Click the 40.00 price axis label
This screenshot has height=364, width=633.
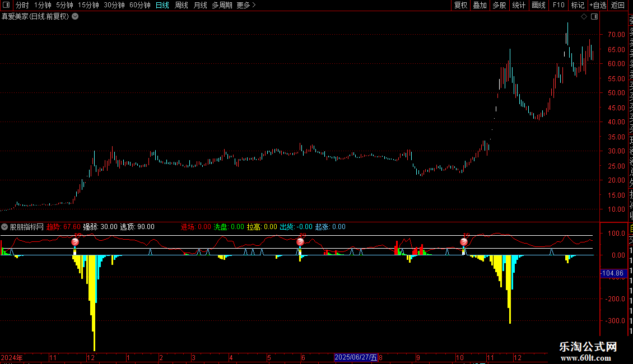(616, 122)
